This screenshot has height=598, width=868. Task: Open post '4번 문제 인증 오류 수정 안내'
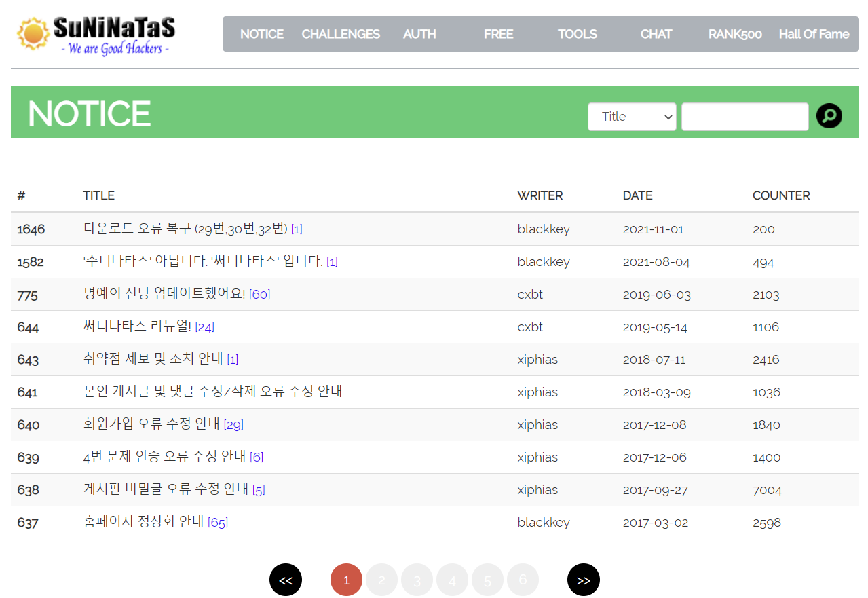164,457
